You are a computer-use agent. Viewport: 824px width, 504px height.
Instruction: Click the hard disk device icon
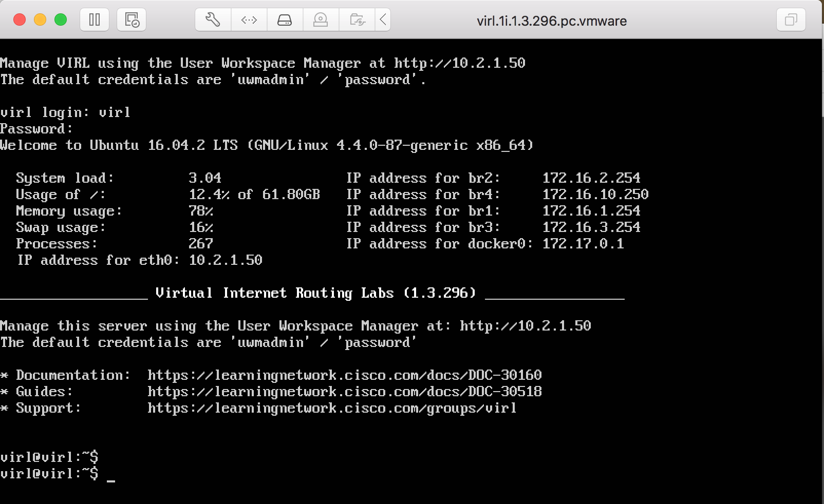click(285, 20)
